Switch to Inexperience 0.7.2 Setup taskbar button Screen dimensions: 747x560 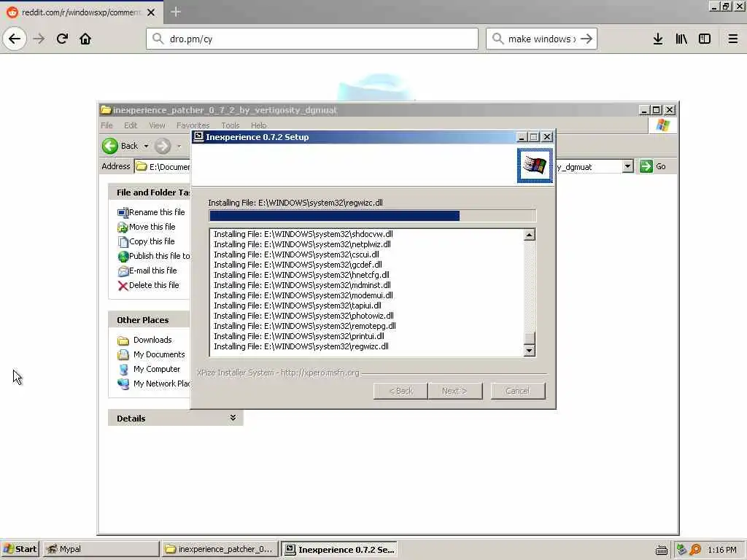(338, 549)
